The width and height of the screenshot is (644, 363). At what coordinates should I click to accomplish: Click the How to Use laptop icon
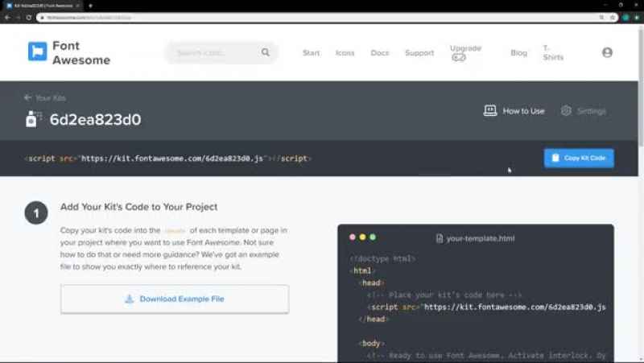[490, 110]
